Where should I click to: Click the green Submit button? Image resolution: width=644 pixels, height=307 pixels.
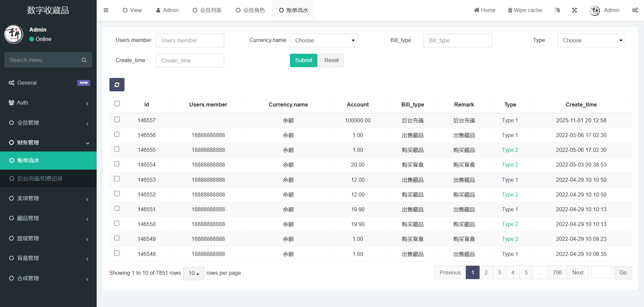[303, 60]
